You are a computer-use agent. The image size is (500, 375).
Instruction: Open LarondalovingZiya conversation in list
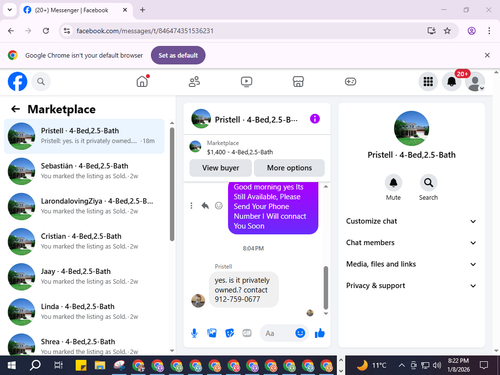coord(84,206)
